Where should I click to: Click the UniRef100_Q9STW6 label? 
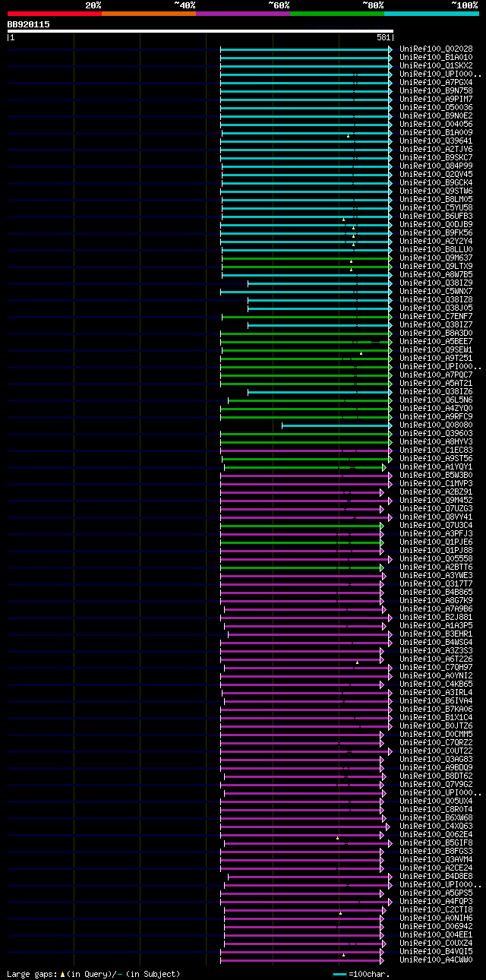436,191
